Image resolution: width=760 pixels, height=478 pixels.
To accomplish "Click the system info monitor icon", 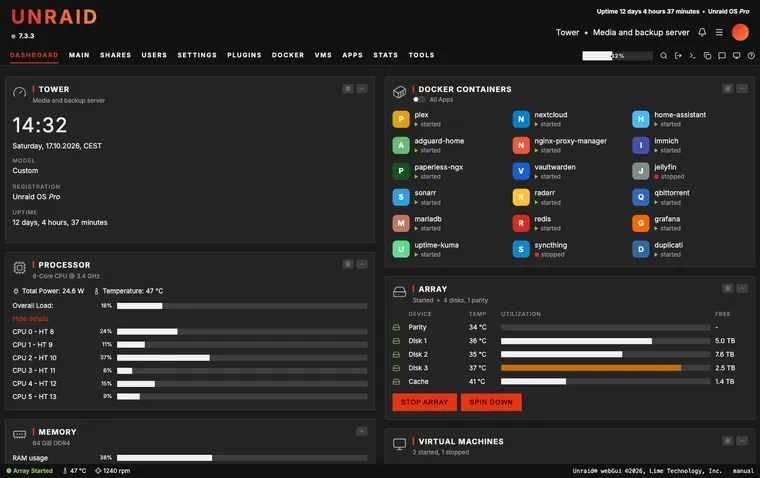I will (736, 56).
